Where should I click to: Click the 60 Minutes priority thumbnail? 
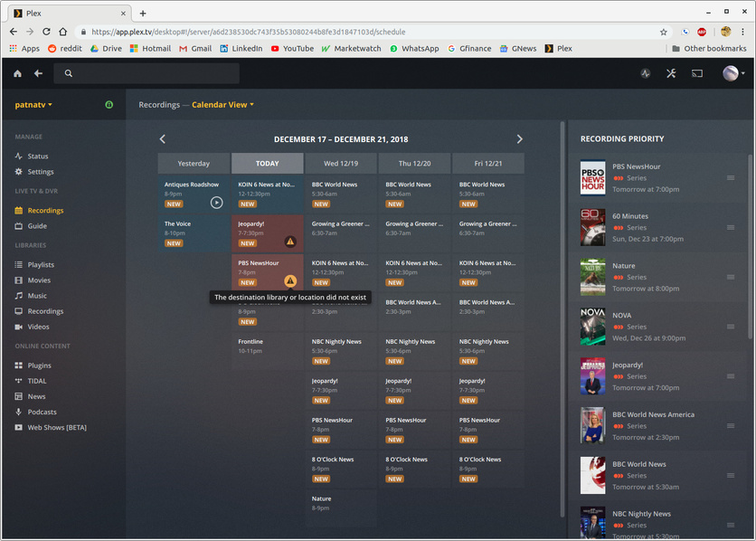(592, 228)
